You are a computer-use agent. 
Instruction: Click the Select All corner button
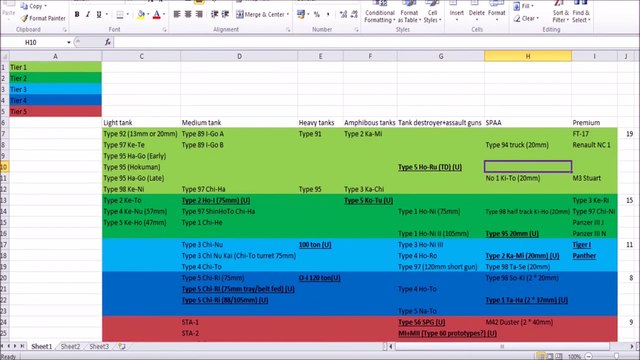point(4,56)
